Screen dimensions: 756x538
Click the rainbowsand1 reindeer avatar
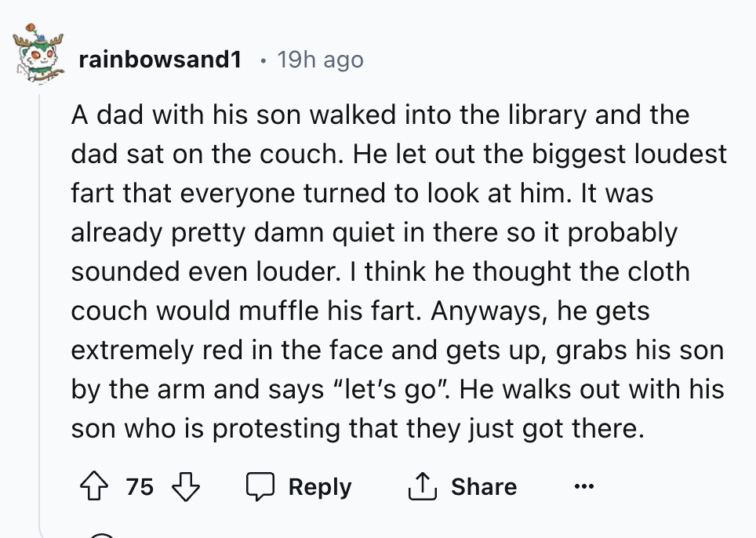point(39,57)
